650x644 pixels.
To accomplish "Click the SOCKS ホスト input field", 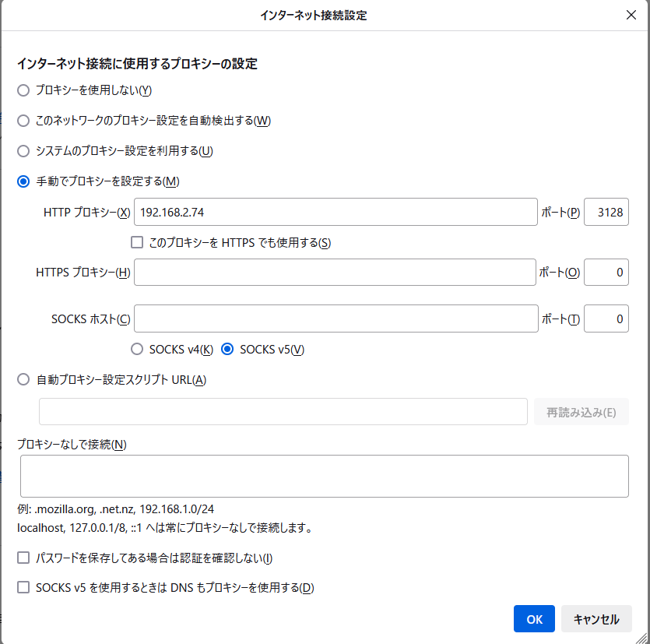I will pos(335,318).
